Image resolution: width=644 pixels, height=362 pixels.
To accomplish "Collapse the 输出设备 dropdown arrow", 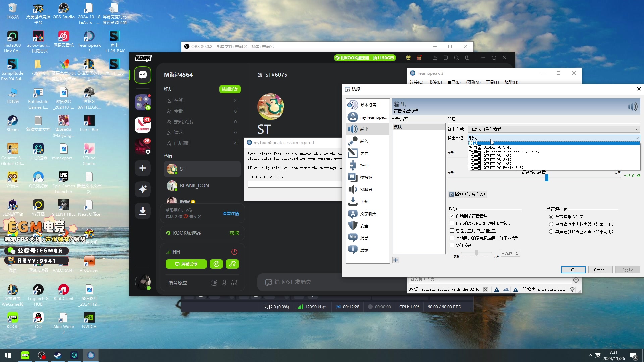I will [x=637, y=138].
